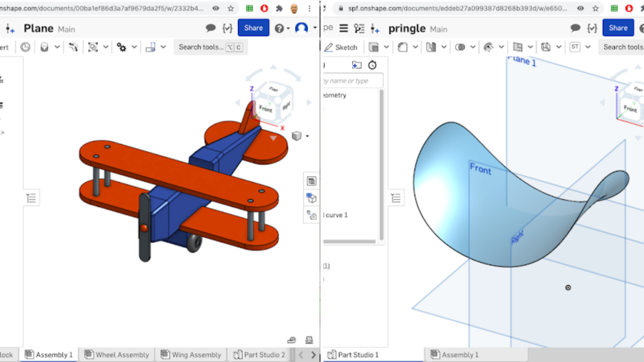Switch to Wheel Assembly tab
The width and height of the screenshot is (644, 362).
[x=117, y=355]
